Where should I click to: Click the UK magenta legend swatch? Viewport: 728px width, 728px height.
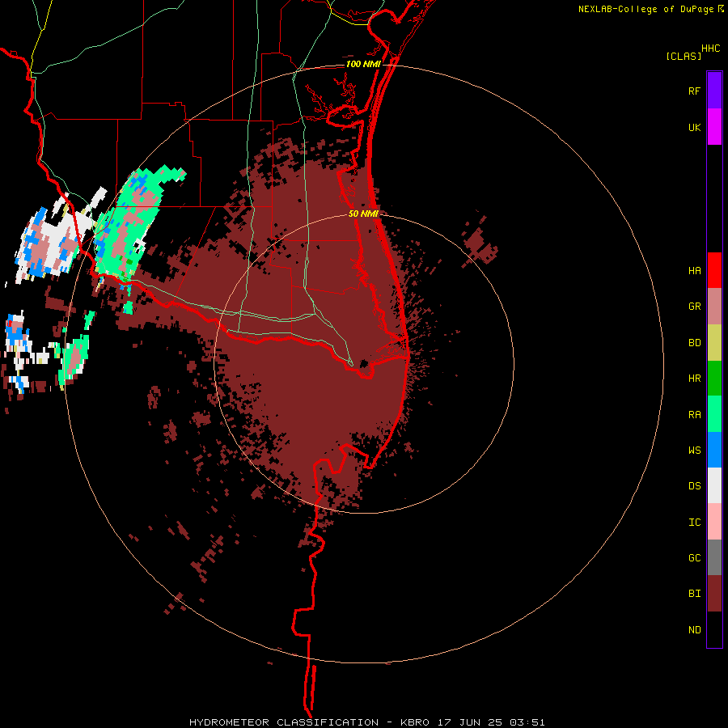714,127
